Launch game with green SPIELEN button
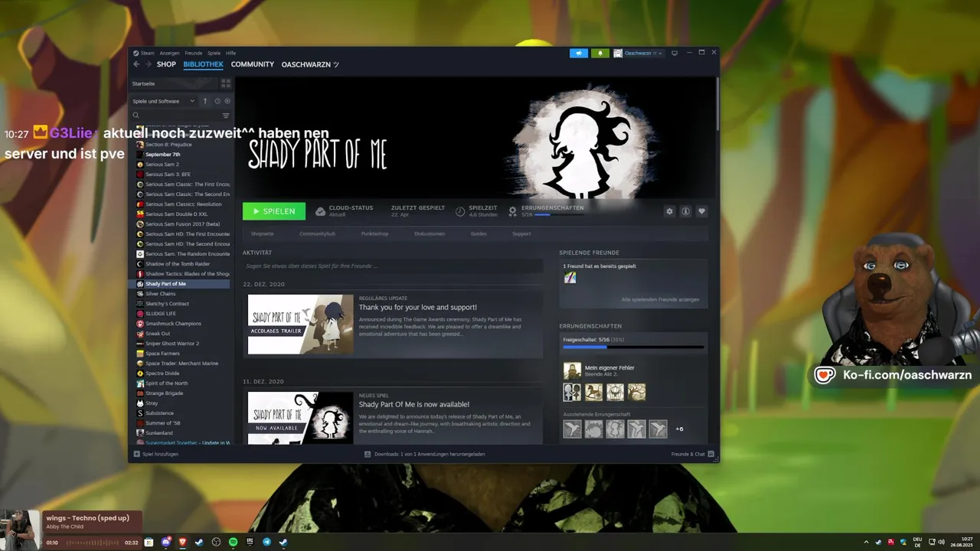The height and width of the screenshot is (551, 980). [274, 211]
